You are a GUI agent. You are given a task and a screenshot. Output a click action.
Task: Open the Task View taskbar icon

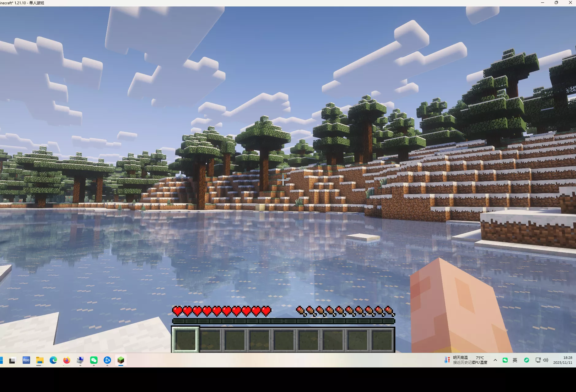click(12, 360)
